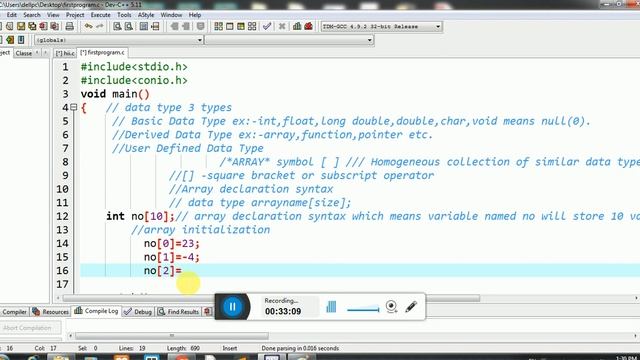Switch to the hi.c editor tab
This screenshot has width=640, height=360.
pos(65,53)
